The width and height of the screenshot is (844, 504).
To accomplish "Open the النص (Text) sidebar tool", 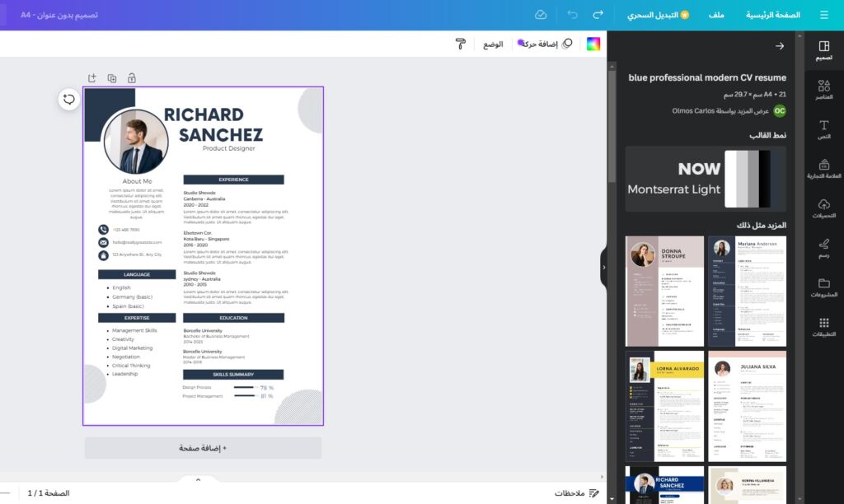I will [x=823, y=129].
